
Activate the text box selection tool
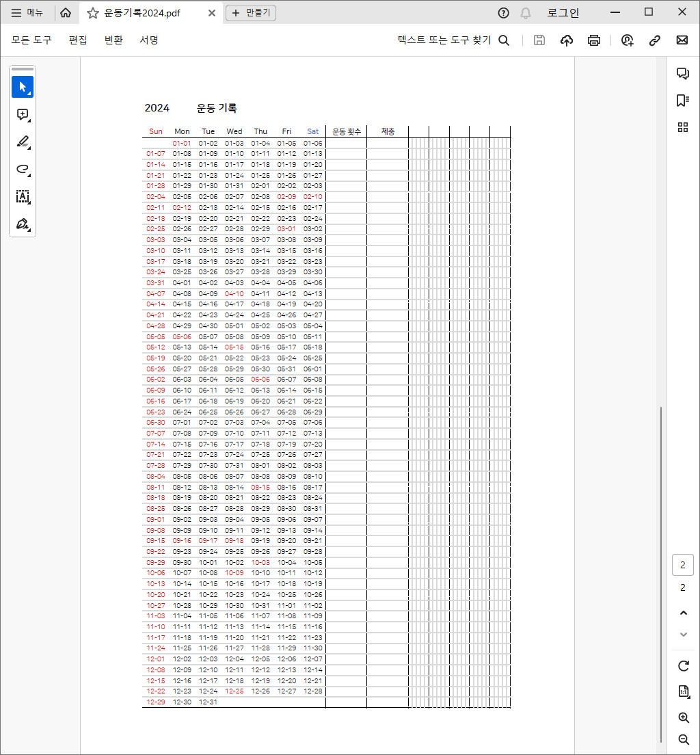tap(23, 197)
